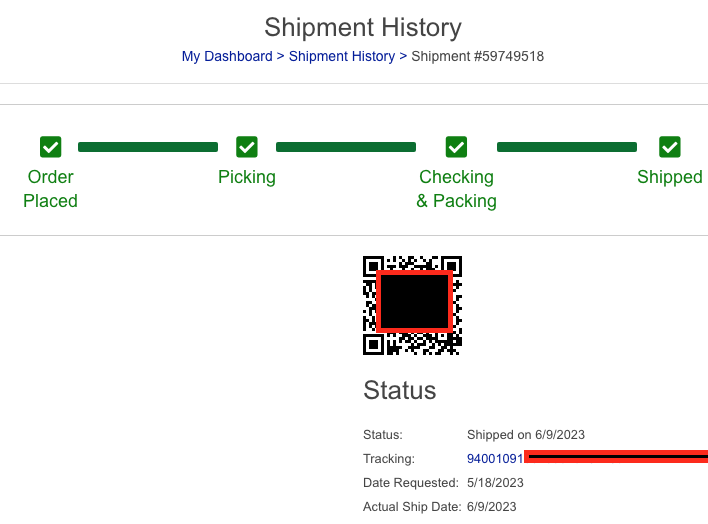This screenshot has height=524, width=708.
Task: Open the My Dashboard breadcrumb link
Action: coord(227,56)
